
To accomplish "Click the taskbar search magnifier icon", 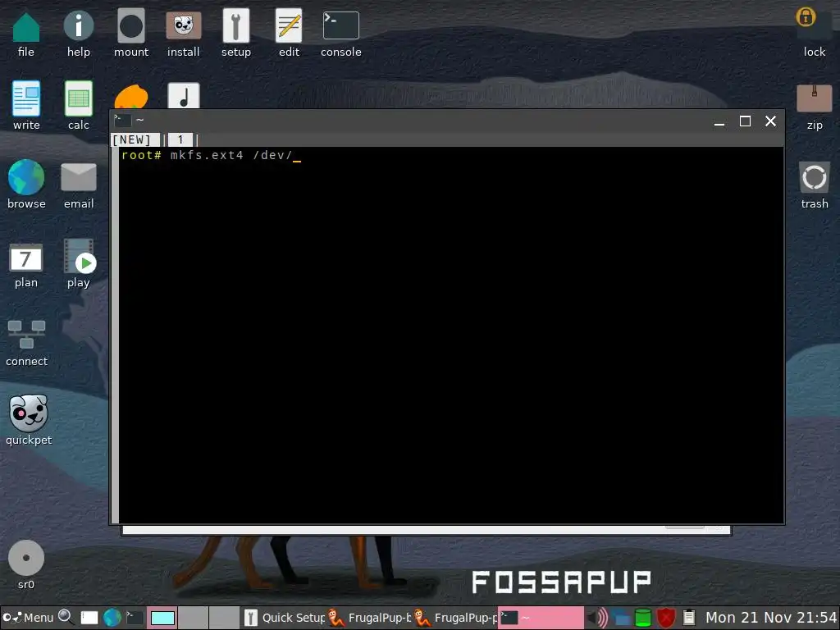I will click(x=66, y=617).
